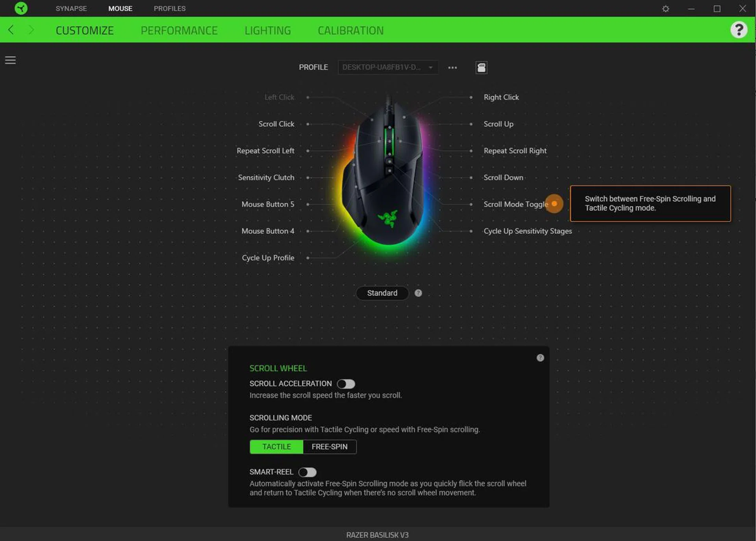Click the on-board memory profile icon
The image size is (756, 541).
pyautogui.click(x=481, y=67)
